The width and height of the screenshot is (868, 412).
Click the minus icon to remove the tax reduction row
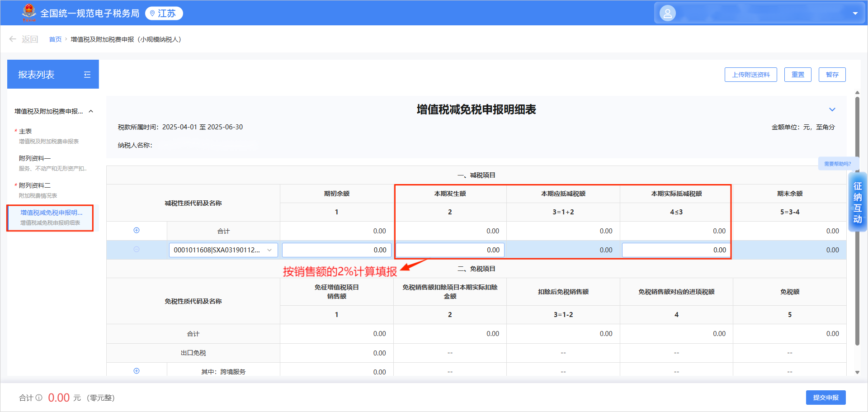click(137, 249)
